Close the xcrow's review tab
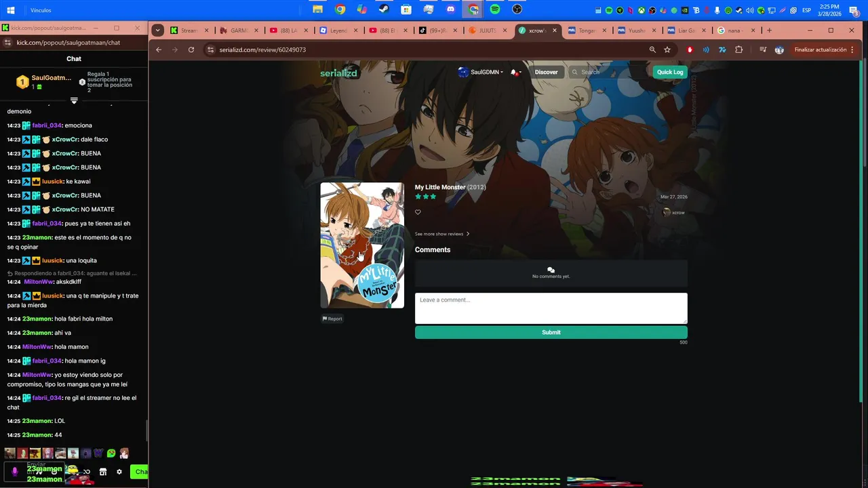868x488 pixels. [x=555, y=30]
